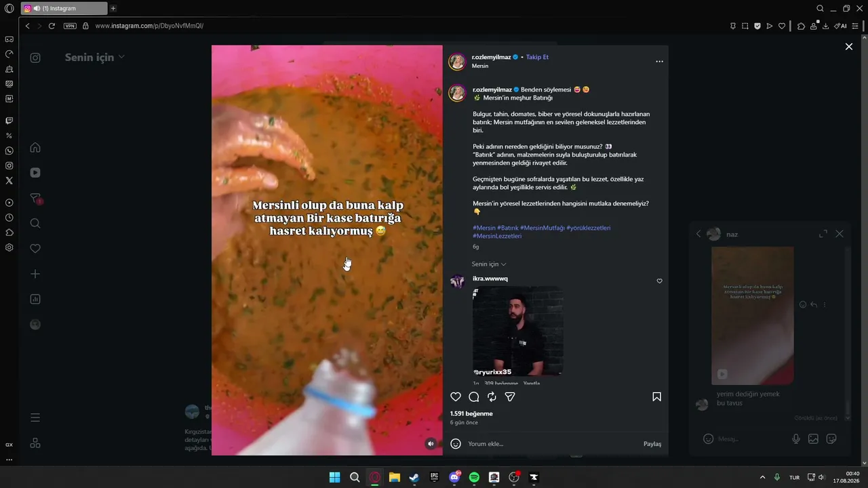Viewport: 868px width, 488px height.
Task: Open the Instagram dashboard chart icon
Action: 35,300
